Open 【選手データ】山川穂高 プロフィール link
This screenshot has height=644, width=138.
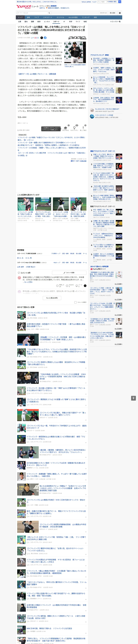(37, 74)
